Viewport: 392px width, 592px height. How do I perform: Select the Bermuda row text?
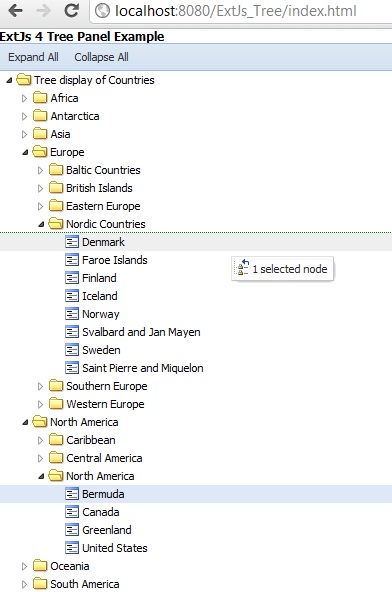[x=103, y=494]
